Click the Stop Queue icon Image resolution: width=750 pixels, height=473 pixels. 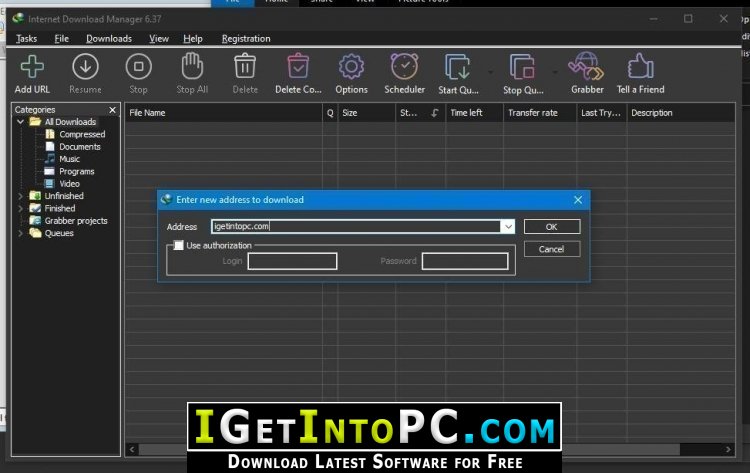522,66
